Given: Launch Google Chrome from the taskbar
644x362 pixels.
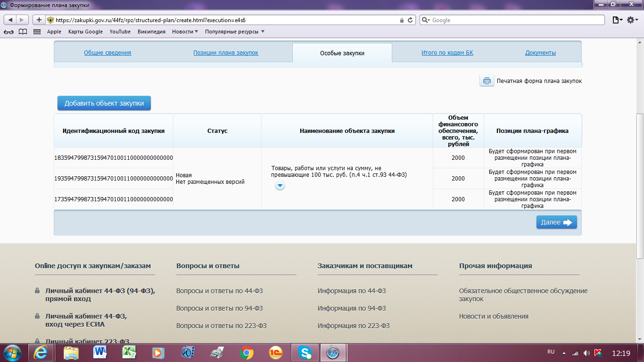Looking at the screenshot, I should (246, 352).
